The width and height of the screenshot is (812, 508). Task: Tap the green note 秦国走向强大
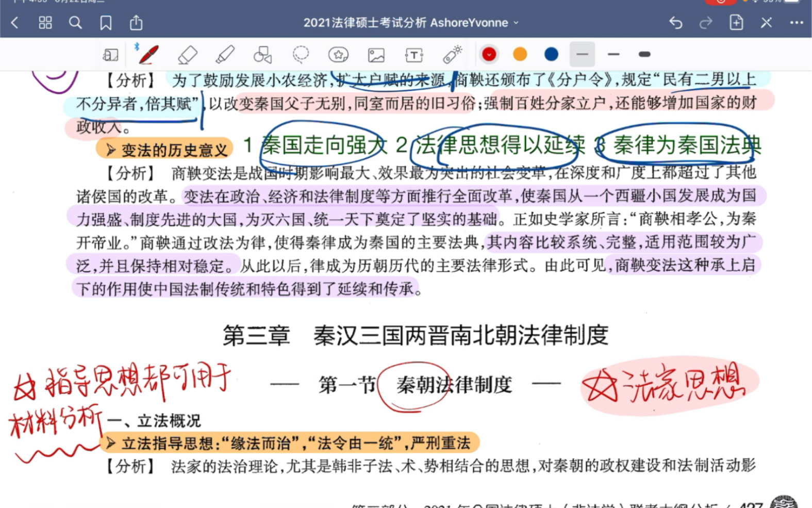pos(324,145)
